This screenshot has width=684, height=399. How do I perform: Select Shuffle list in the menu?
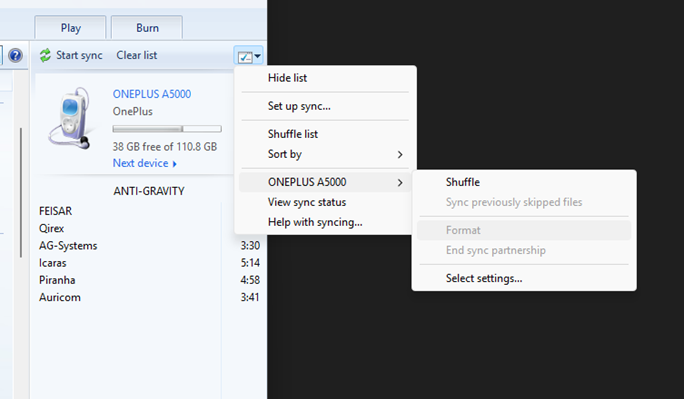pyautogui.click(x=325, y=134)
